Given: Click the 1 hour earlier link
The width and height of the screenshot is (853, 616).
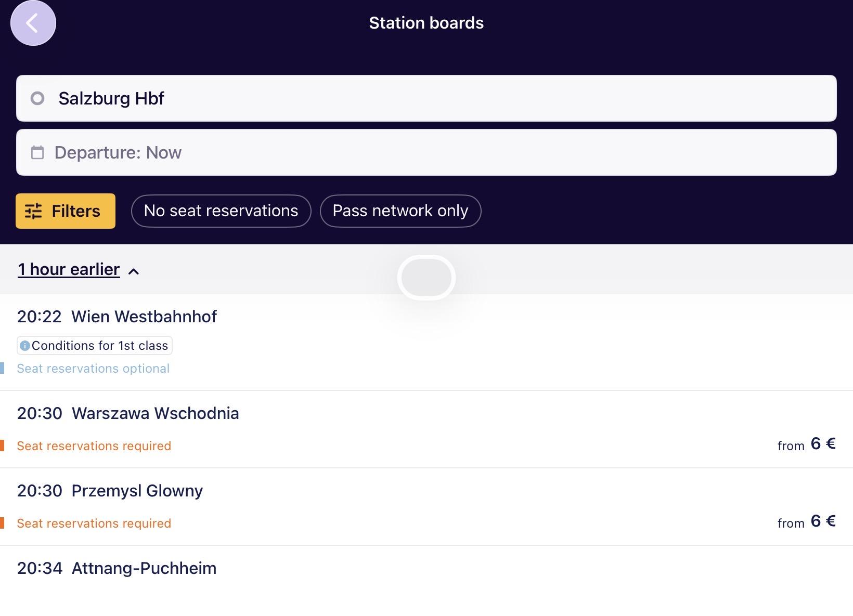Looking at the screenshot, I should 69,269.
